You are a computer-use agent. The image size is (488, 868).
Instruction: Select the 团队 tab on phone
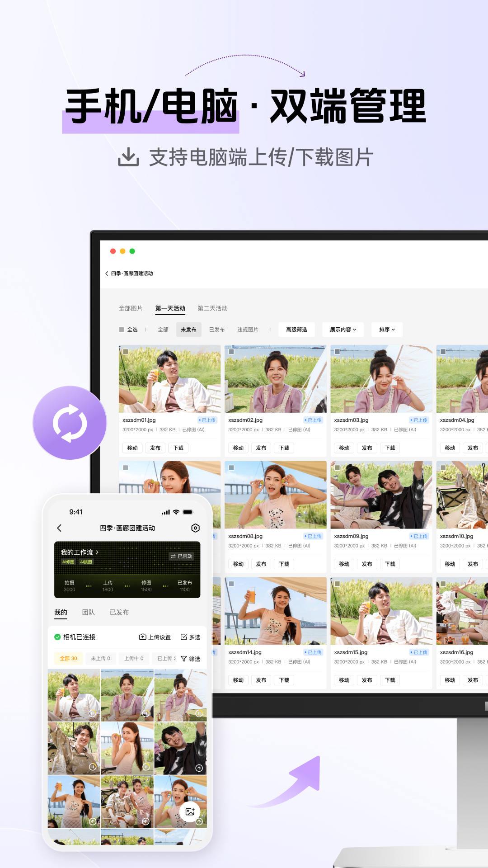[88, 612]
